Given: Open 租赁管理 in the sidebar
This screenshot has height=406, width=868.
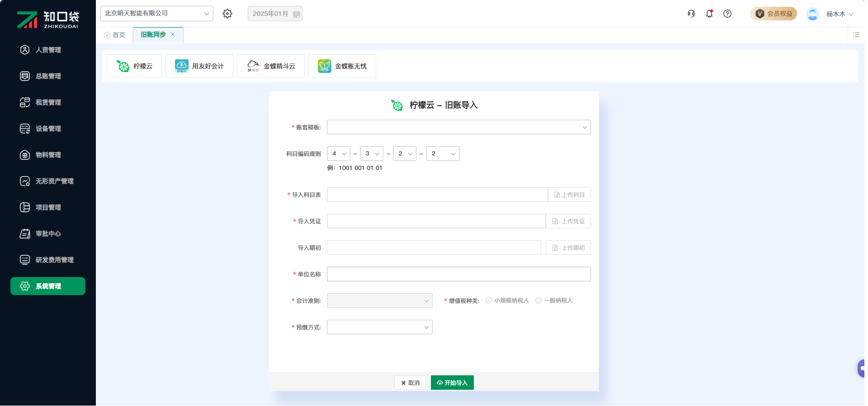Looking at the screenshot, I should (48, 102).
